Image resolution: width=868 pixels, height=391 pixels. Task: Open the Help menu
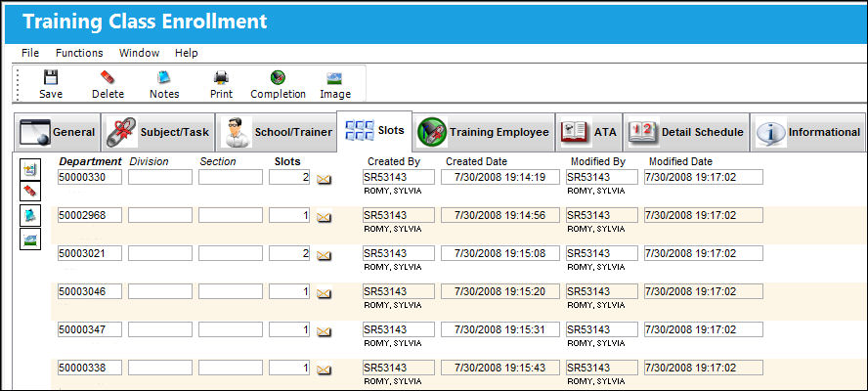(187, 53)
